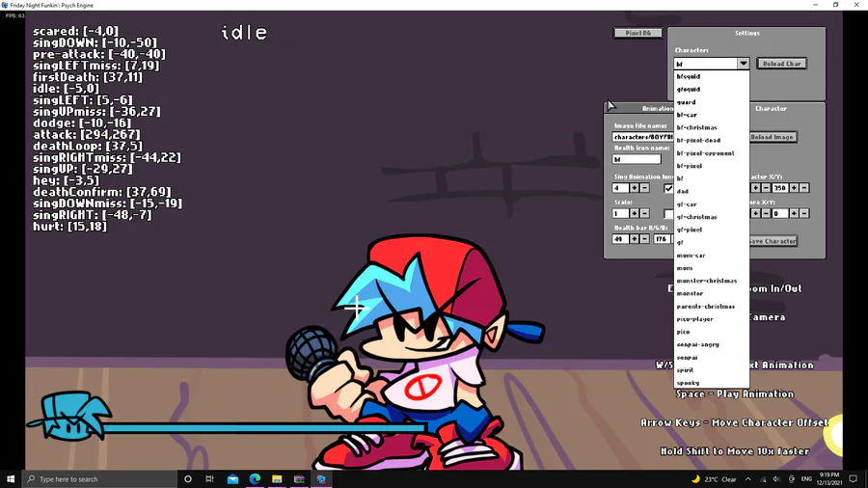Click the Windows taskbar search box

pyautogui.click(x=99, y=479)
